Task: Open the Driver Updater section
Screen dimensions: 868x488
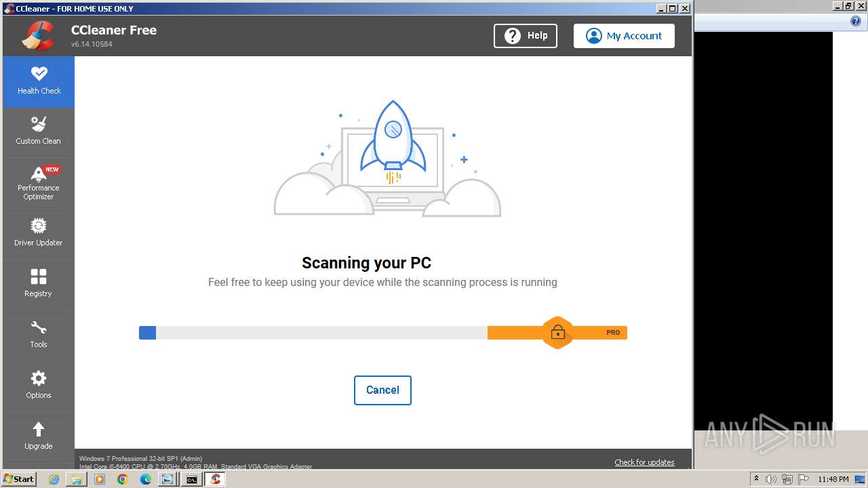Action: coord(39,235)
